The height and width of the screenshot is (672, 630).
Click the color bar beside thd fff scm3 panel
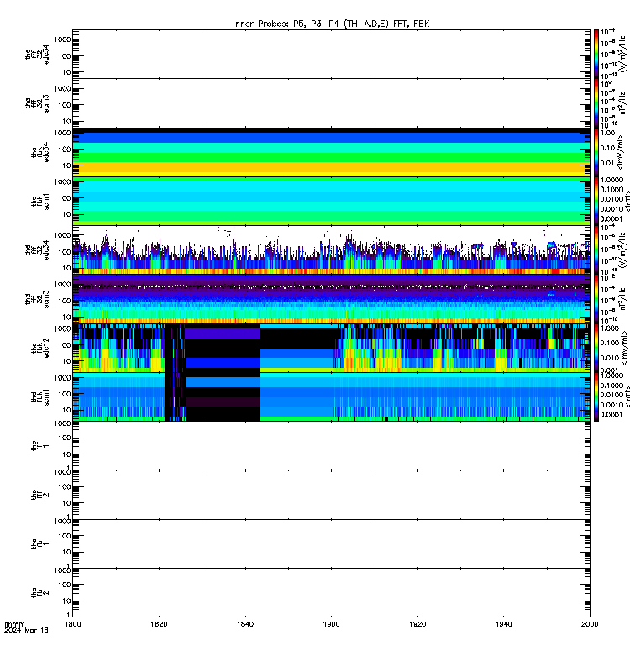[596, 299]
